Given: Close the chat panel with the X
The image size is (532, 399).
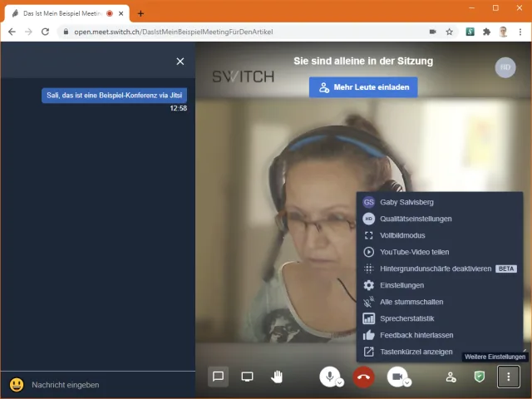Looking at the screenshot, I should (180, 62).
